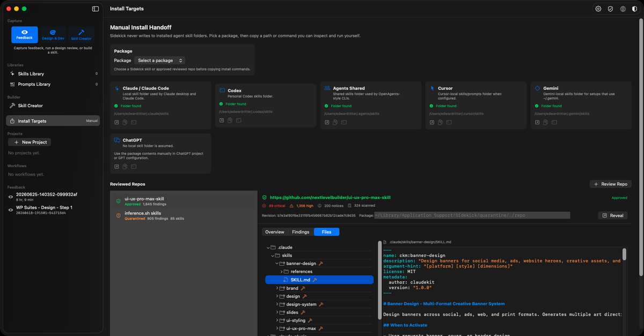This screenshot has width=644, height=336.
Task: Expand the ui-ux-pro-max folder
Action: 277,328
